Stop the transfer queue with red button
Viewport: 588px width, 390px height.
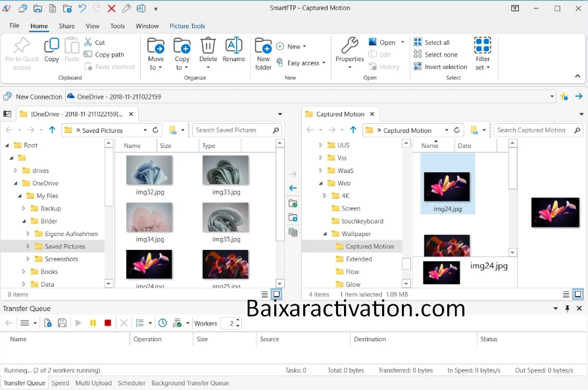click(108, 323)
